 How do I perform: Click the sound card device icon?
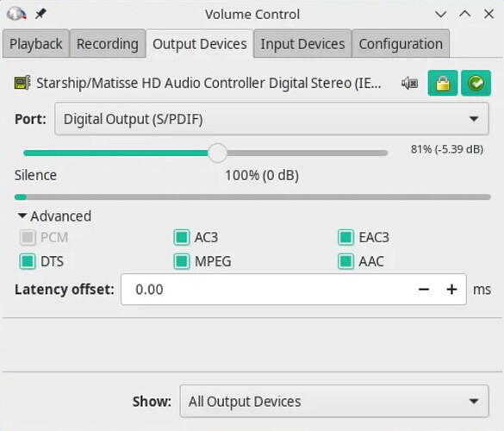pyautogui.click(x=22, y=83)
